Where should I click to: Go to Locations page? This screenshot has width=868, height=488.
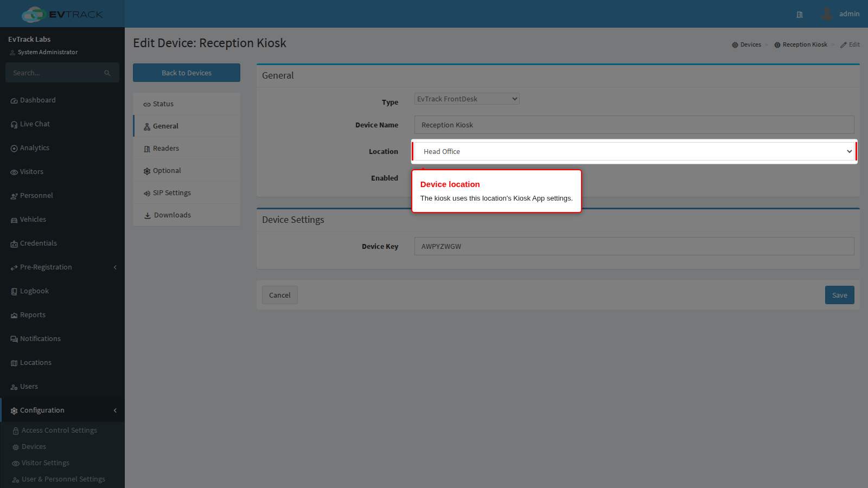tap(62, 363)
